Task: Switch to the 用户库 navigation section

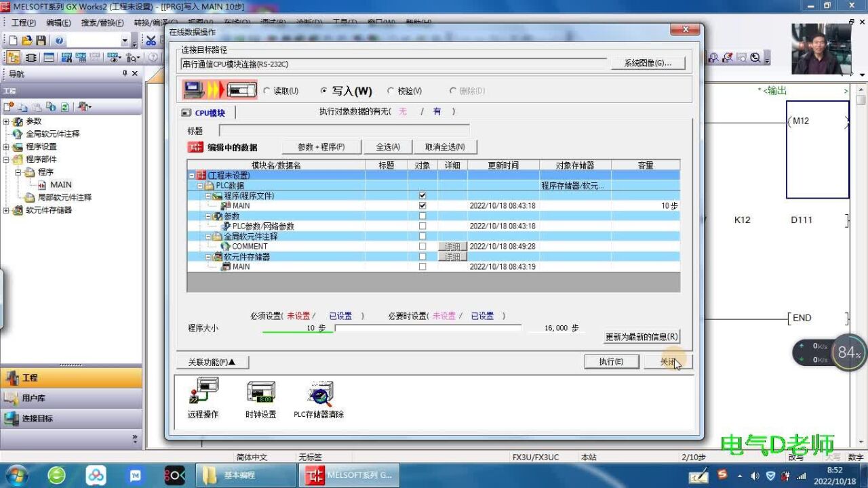Action: pos(71,398)
